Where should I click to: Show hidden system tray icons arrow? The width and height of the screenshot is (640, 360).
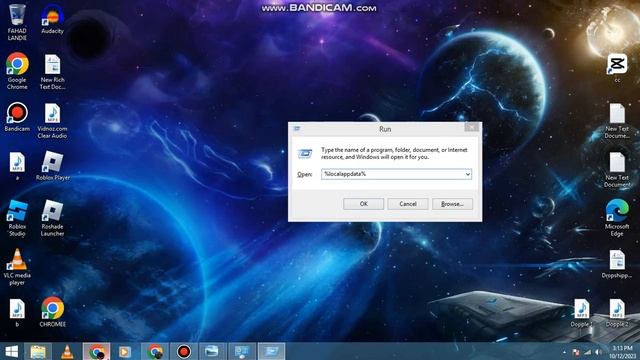(565, 352)
